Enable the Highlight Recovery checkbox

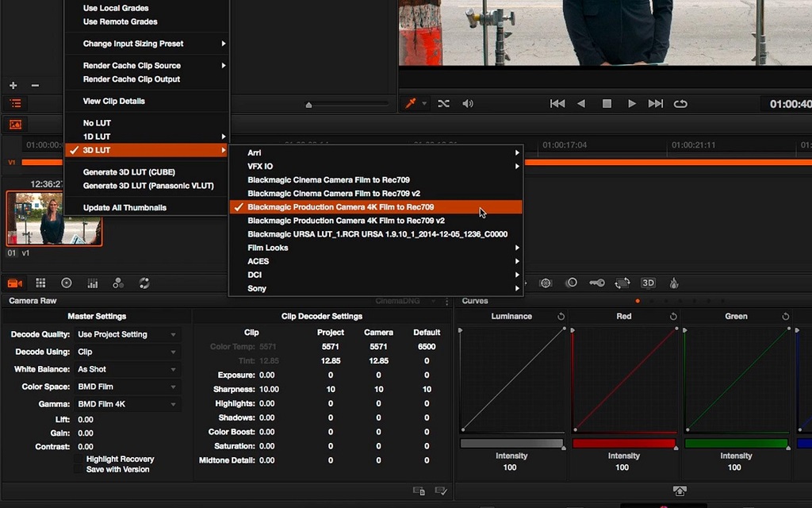[x=79, y=459]
